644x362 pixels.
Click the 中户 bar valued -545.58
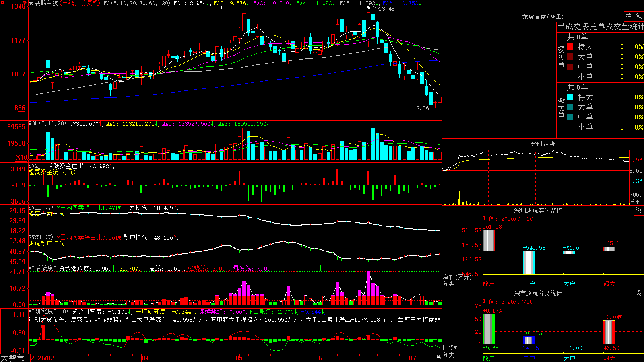(x=529, y=263)
